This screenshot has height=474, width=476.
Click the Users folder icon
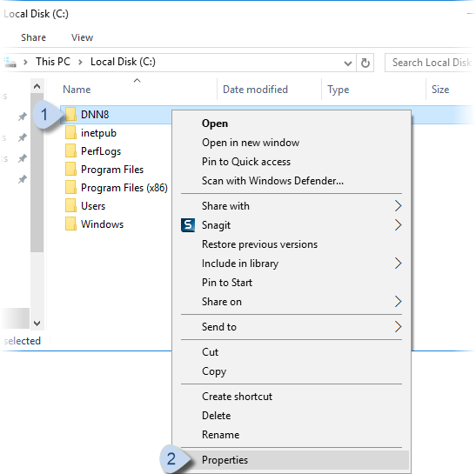(70, 205)
